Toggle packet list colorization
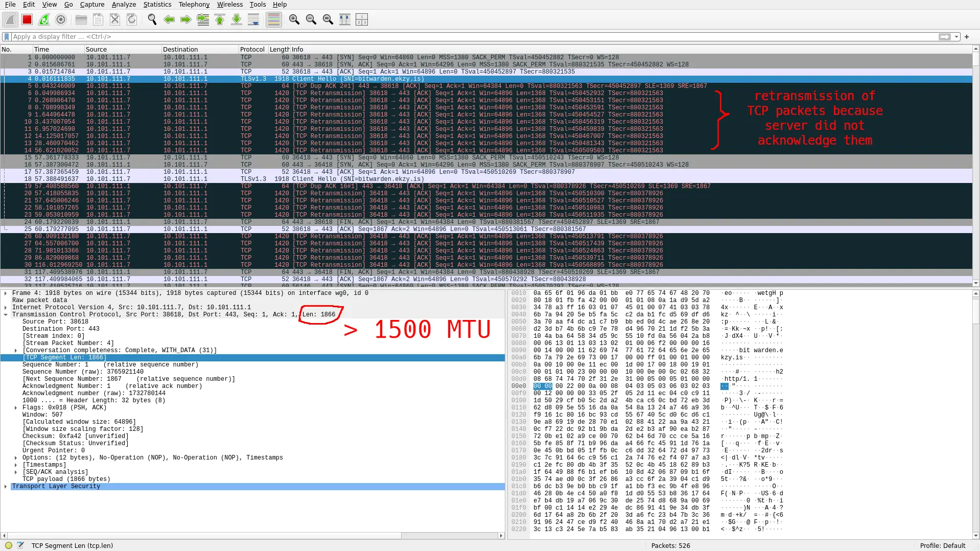 [274, 20]
